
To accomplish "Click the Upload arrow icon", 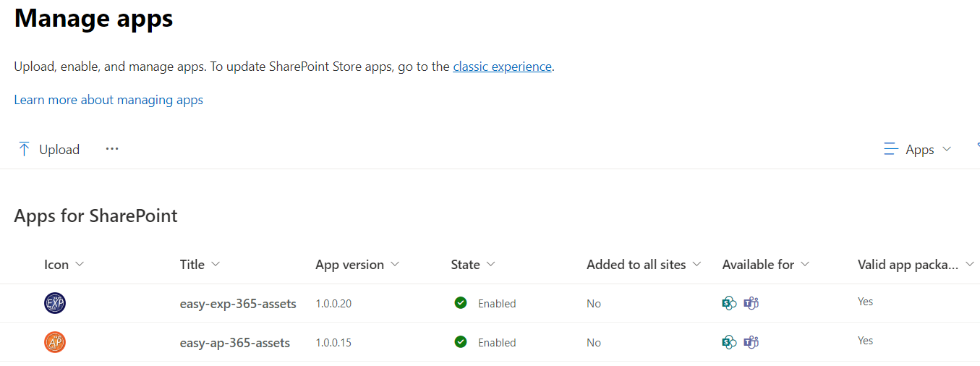I will pyautogui.click(x=24, y=150).
